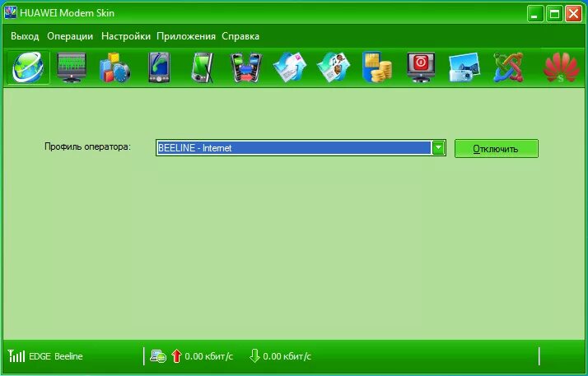Open the two phones transfer icon
Image resolution: width=588 pixels, height=376 pixels.
coord(245,67)
